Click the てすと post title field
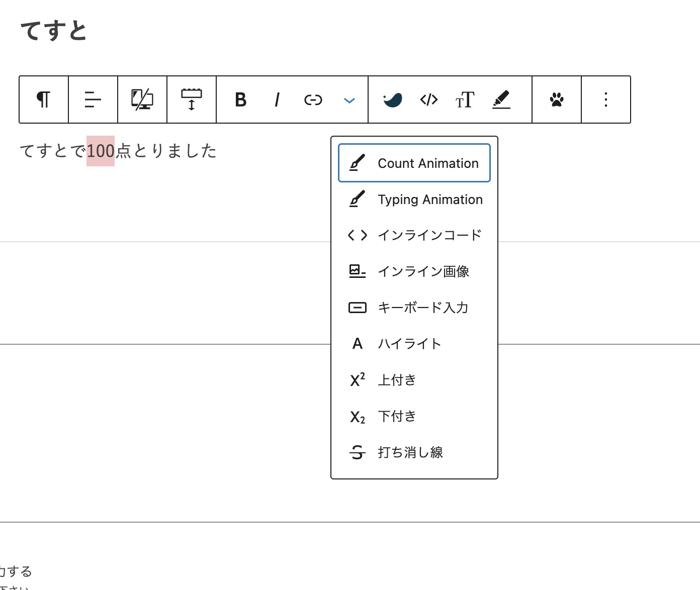 [x=54, y=31]
